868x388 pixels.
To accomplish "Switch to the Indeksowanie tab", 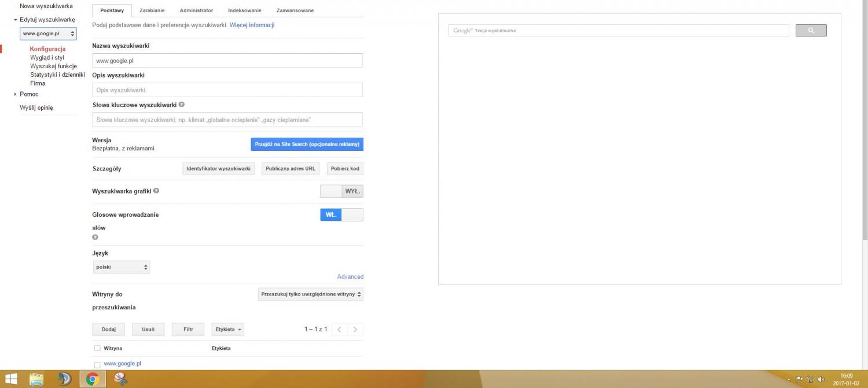I will tap(244, 10).
